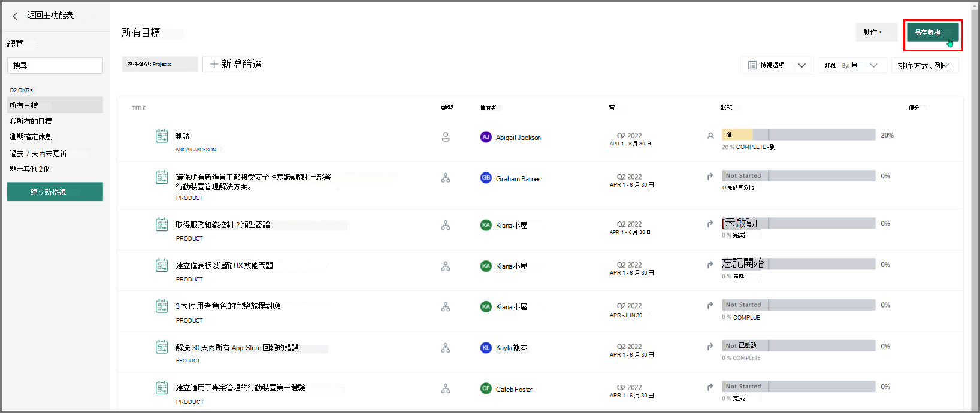Click Abigail Jackson's AJ avatar
This screenshot has width=980, height=413.
486,137
